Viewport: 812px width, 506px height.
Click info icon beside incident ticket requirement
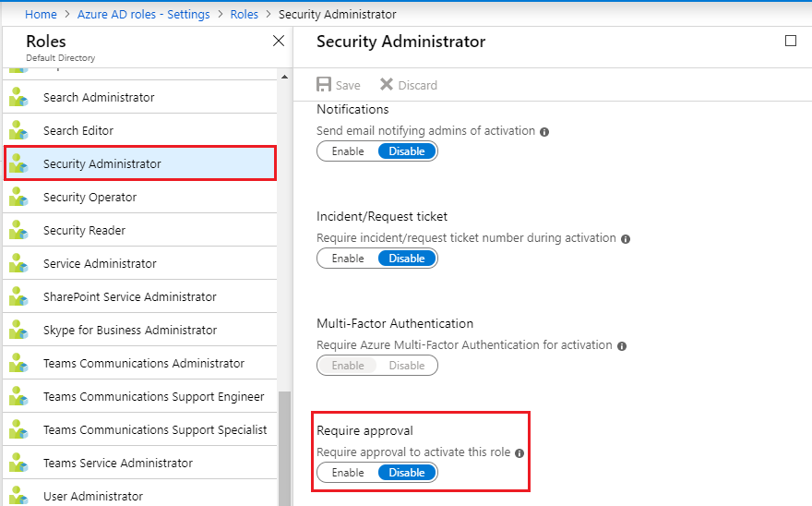click(626, 239)
